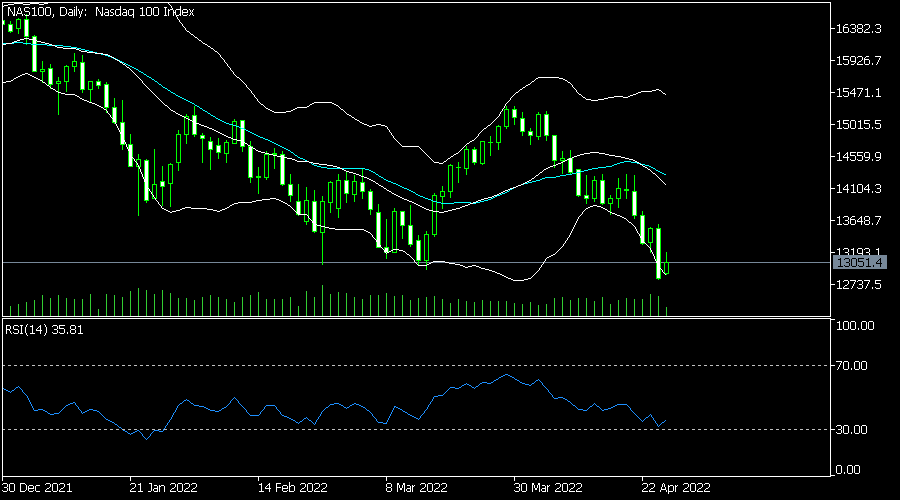Click the RSI 100.00 scale label
The width and height of the screenshot is (900, 500).
[855, 325]
